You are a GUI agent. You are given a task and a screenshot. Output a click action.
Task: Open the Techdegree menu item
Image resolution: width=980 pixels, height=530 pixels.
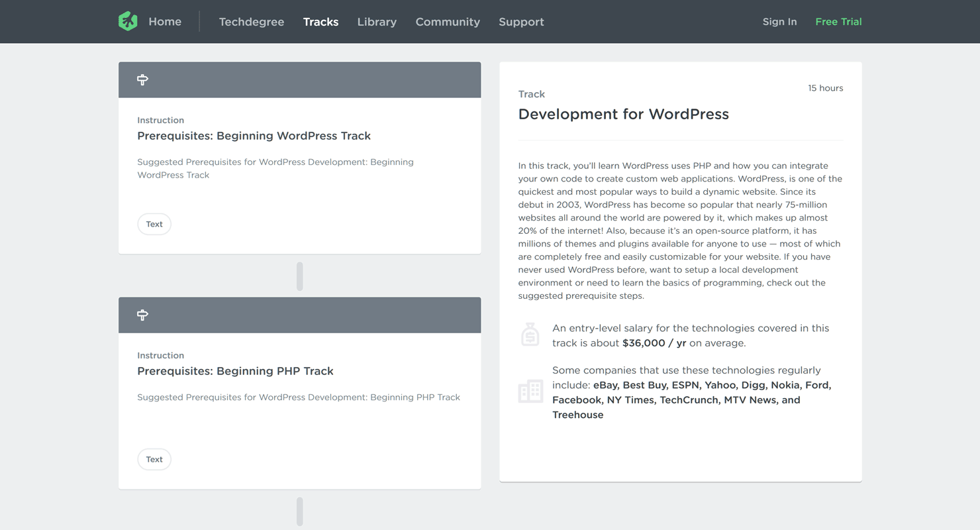[252, 22]
